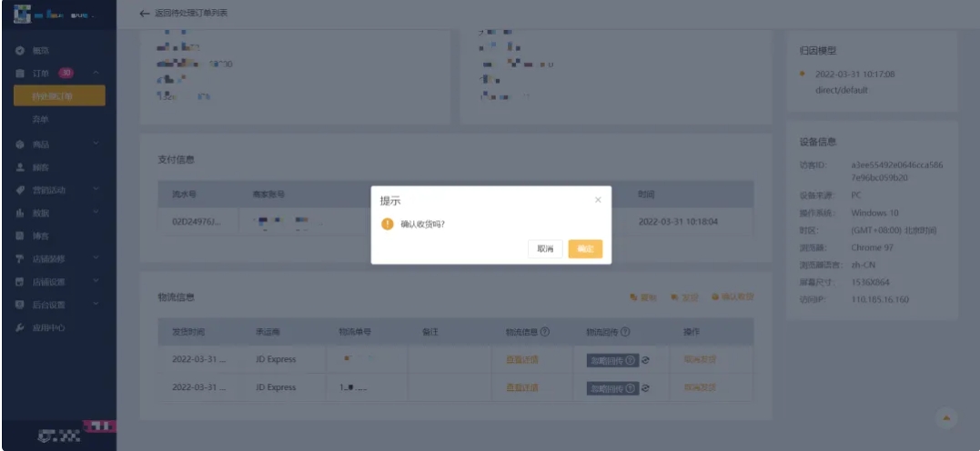The width and height of the screenshot is (980, 451).
Task: 点击右下角返回顶部圆形按钮
Action: [x=946, y=417]
